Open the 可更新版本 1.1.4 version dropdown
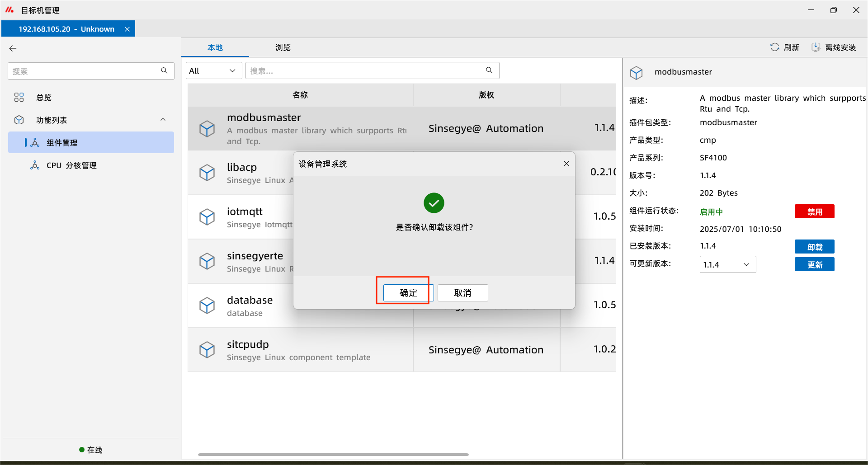The image size is (868, 465). tap(727, 265)
